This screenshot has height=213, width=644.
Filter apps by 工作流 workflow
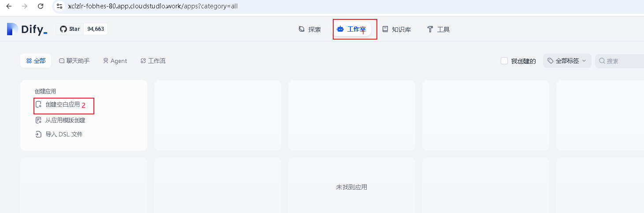tap(153, 61)
